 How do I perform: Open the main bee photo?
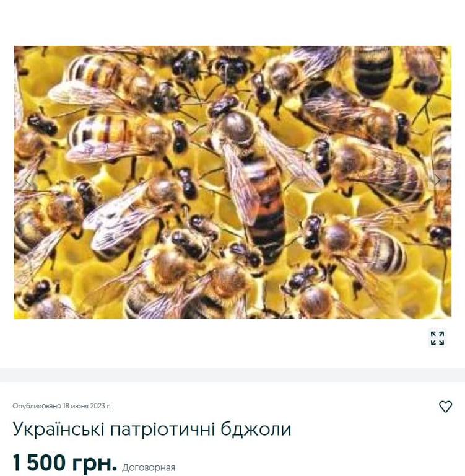coord(233,182)
